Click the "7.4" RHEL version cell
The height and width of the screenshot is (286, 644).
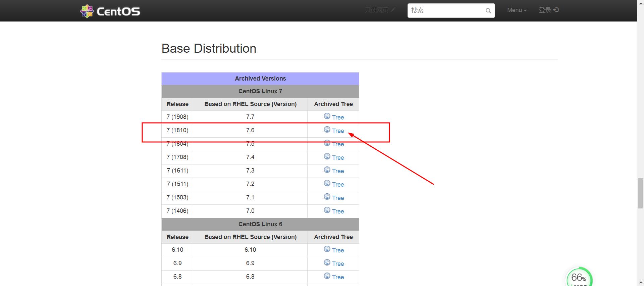(250, 157)
